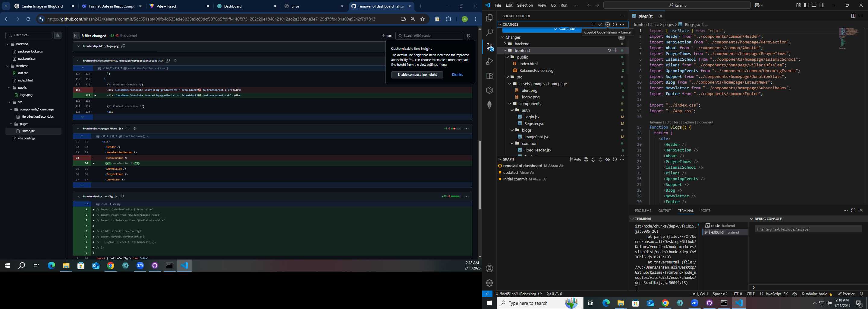Click the refresh icon in GRAPH header
The height and width of the screenshot is (309, 868).
(x=615, y=159)
